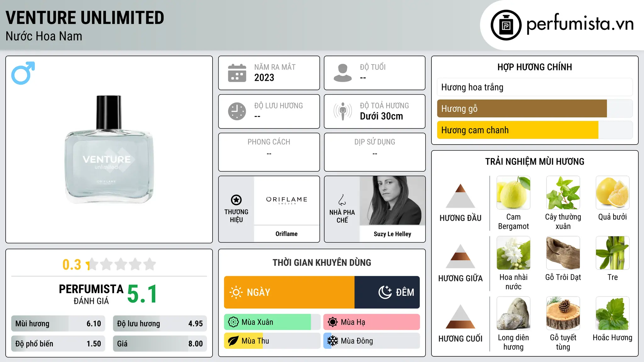The image size is (644, 362).
Task: Click the Perfumista Đánh giá label
Action: coord(91,294)
